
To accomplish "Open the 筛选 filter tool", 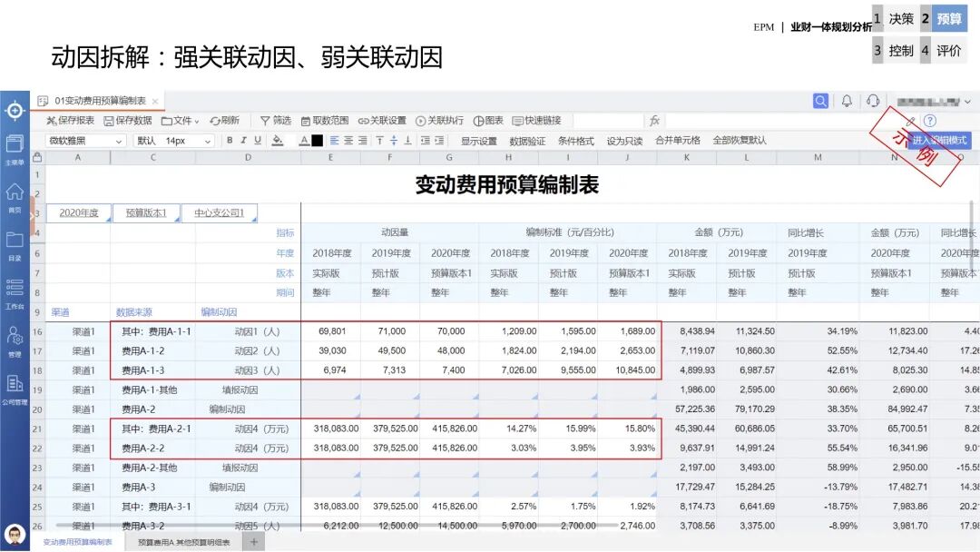I will 277,121.
